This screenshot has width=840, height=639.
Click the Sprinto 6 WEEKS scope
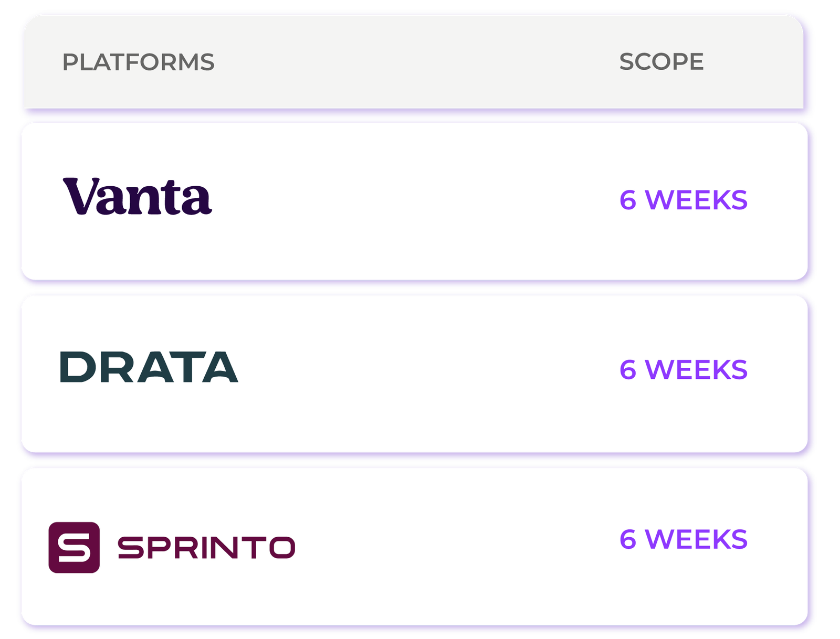click(683, 539)
